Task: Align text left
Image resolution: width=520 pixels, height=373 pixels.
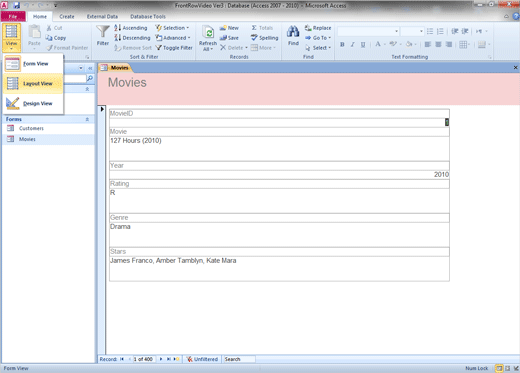Action: click(x=428, y=44)
